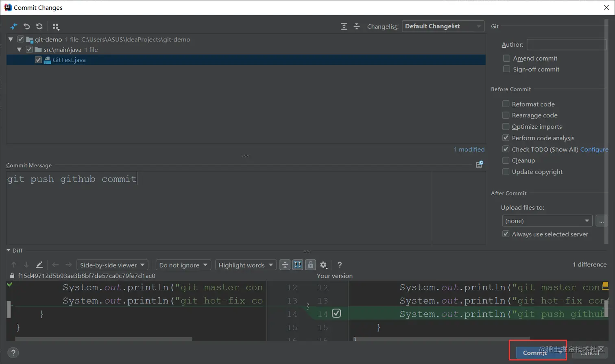The image size is (615, 364).
Task: Click the "1 difference" label
Action: tap(589, 264)
